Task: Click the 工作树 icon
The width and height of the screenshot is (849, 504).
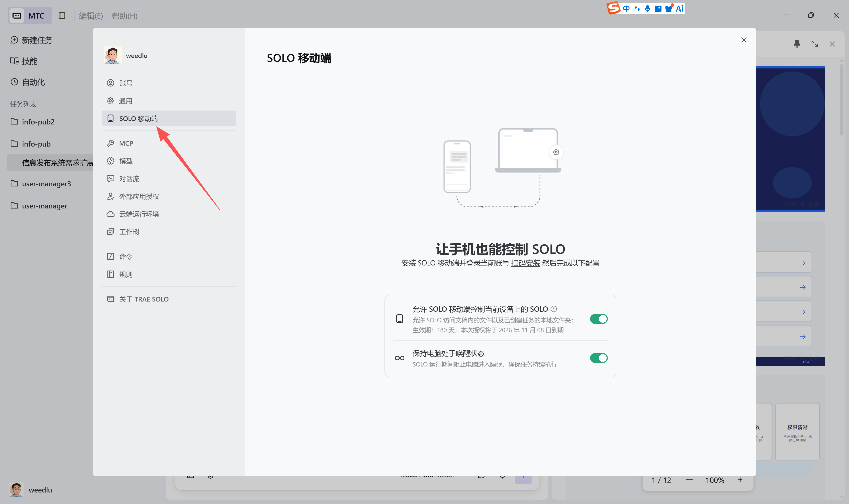Action: click(110, 232)
